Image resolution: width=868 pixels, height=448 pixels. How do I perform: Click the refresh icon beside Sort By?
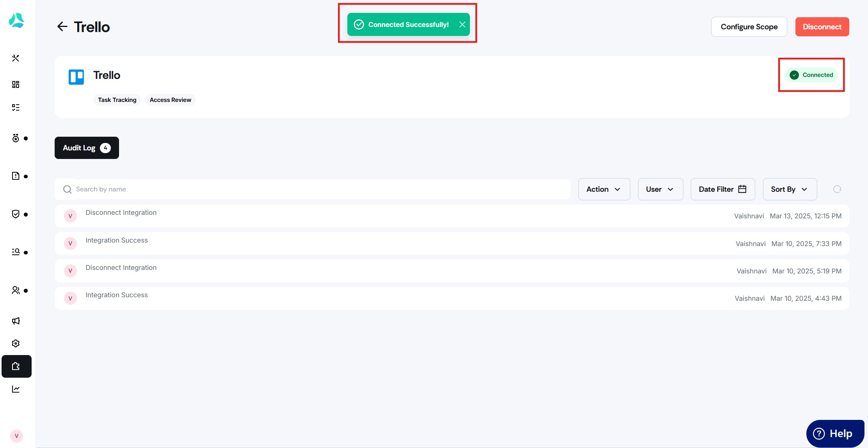tap(837, 189)
